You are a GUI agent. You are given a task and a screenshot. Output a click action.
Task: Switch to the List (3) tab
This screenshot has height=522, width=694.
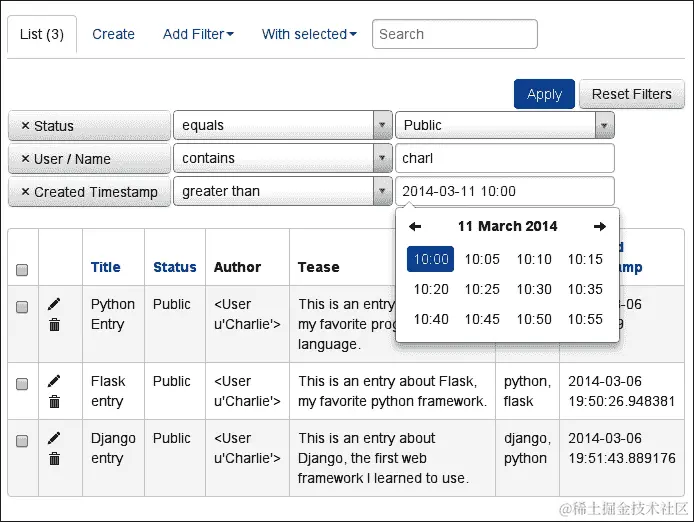(42, 34)
